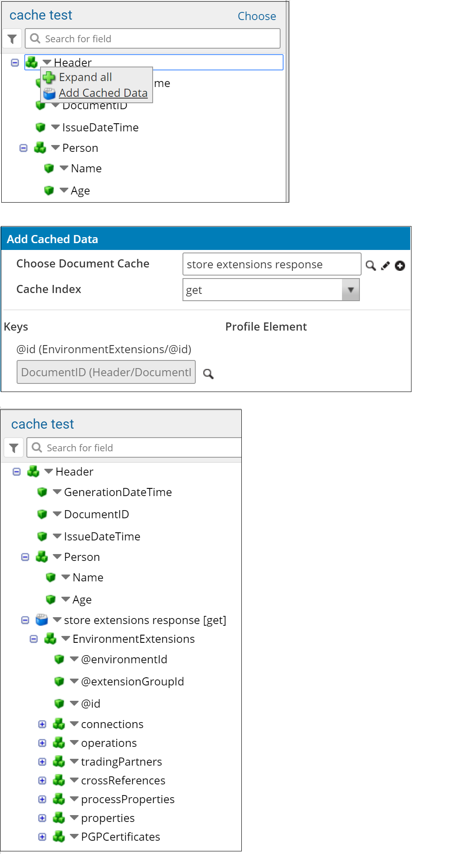Choose Add Cached Data menu entry
This screenshot has width=449, height=868.
click(103, 93)
